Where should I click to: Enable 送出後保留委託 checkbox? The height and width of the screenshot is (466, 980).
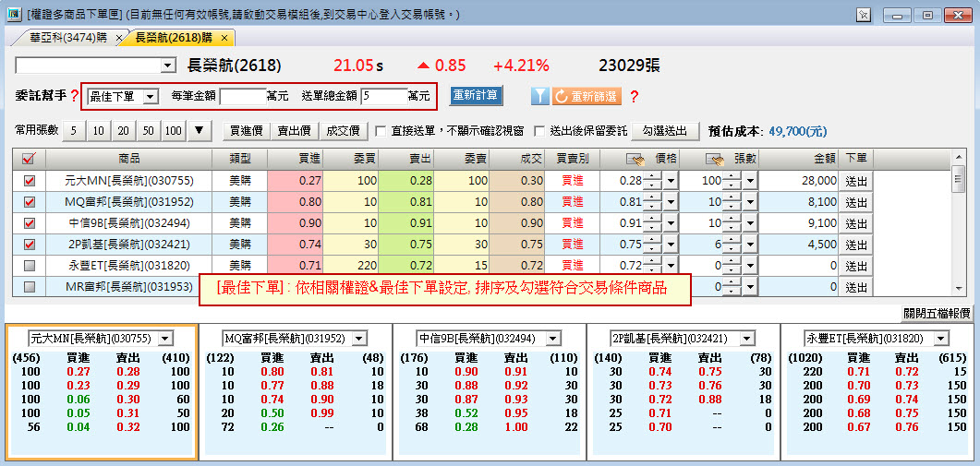point(538,130)
